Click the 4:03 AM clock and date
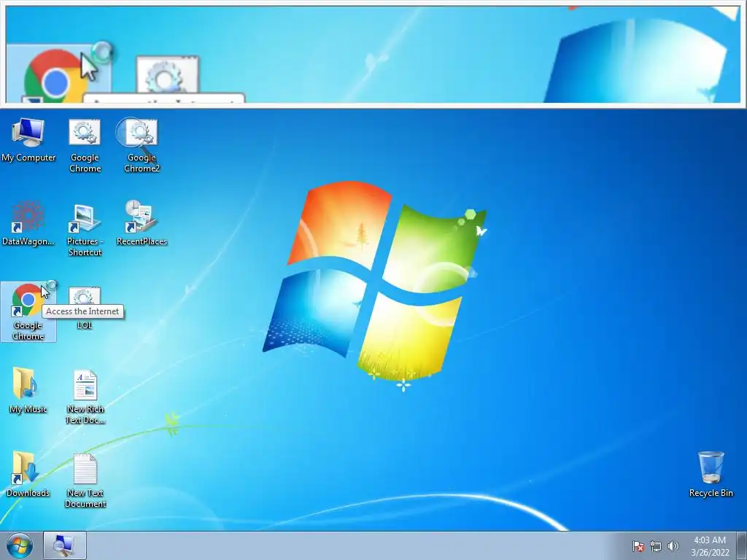Image resolution: width=747 pixels, height=560 pixels. (x=710, y=546)
